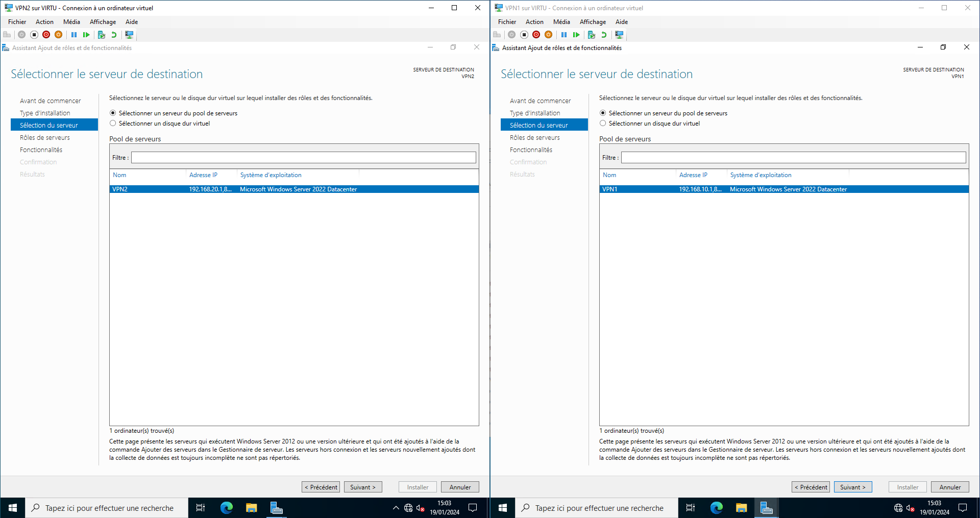Click the Filtre field in VPN2 wizard
The width and height of the screenshot is (980, 518).
(303, 158)
